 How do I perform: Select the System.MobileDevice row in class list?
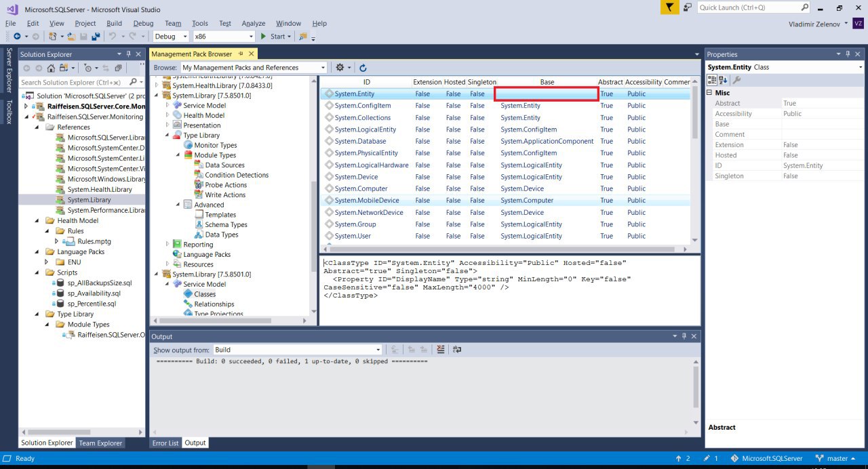coord(505,201)
